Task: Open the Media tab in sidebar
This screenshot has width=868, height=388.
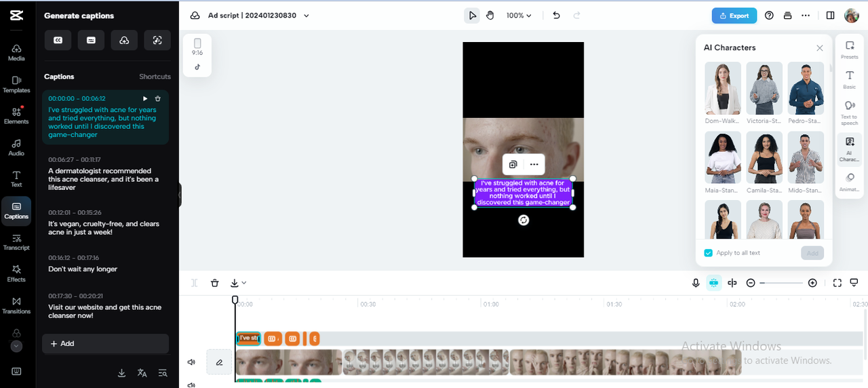Action: click(16, 53)
